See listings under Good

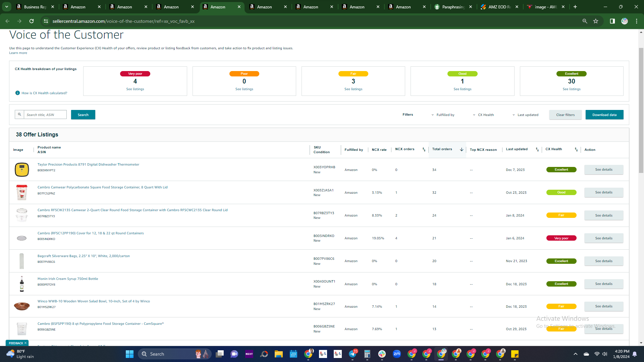463,89
